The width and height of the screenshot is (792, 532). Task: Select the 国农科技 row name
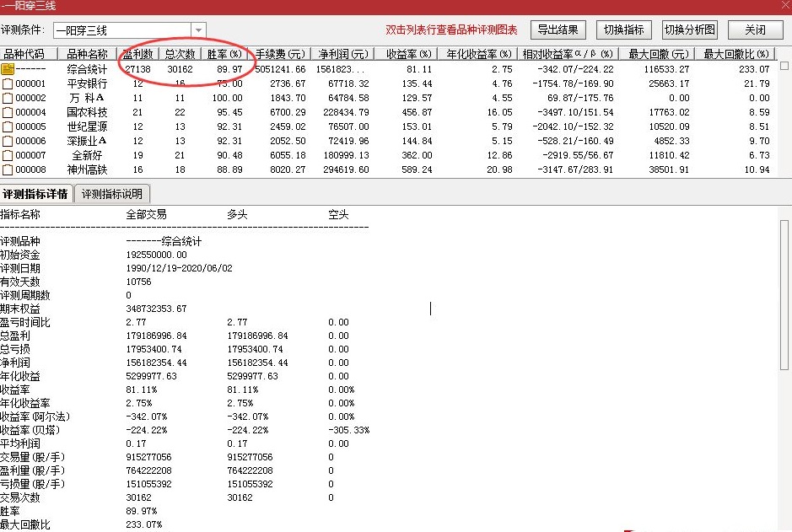87,112
